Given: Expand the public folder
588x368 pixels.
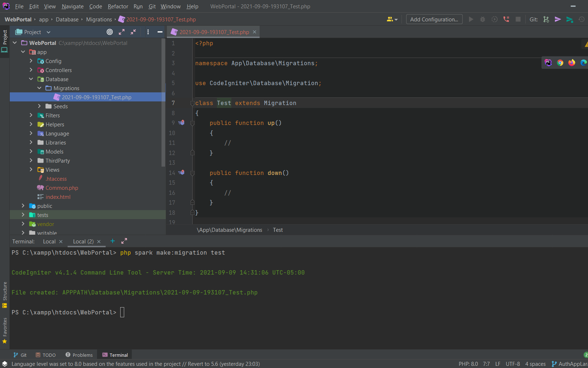Looking at the screenshot, I should [23, 206].
